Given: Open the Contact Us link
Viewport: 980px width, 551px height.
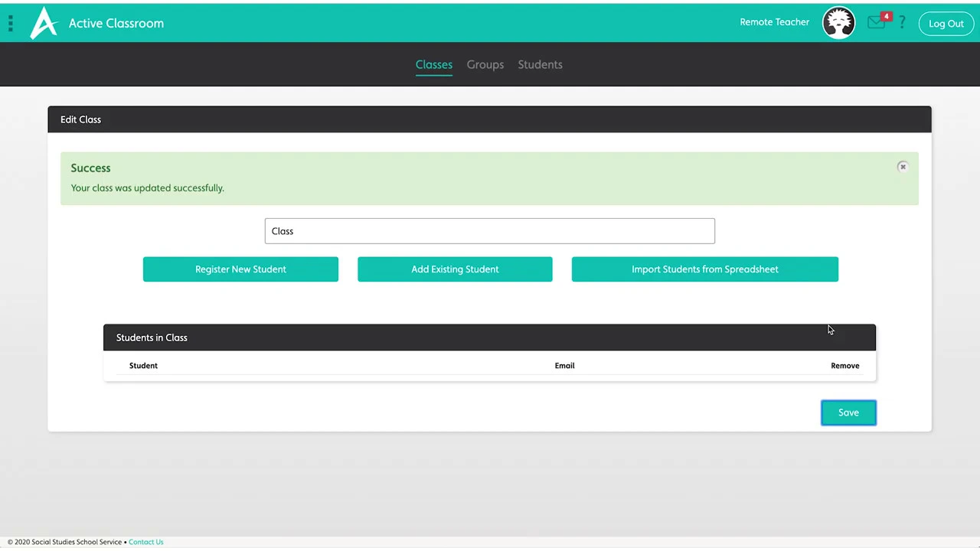Looking at the screenshot, I should [x=146, y=542].
